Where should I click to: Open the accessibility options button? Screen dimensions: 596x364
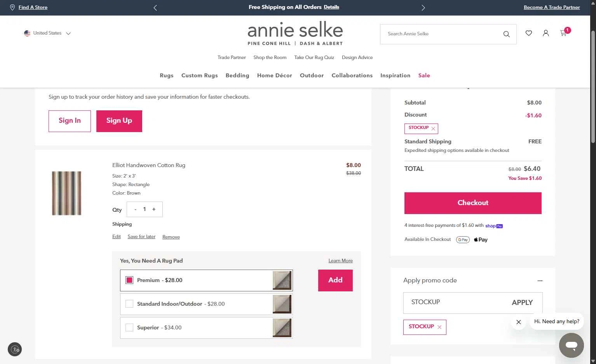pos(15,349)
